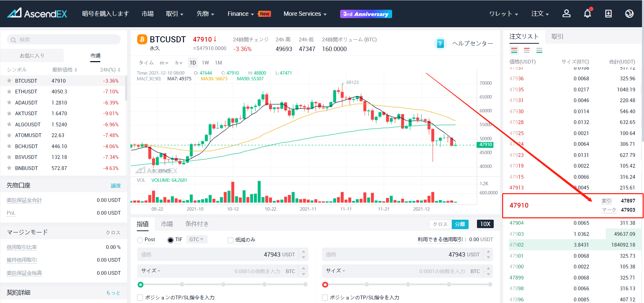Click the 検索 search field
Image resolution: width=644 pixels, height=303 pixels.
point(64,40)
